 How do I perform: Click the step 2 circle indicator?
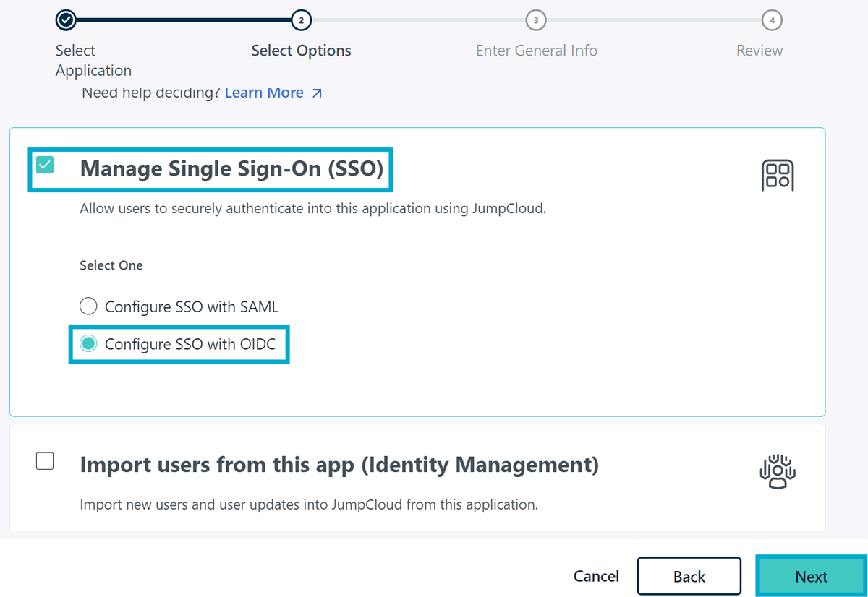301,20
